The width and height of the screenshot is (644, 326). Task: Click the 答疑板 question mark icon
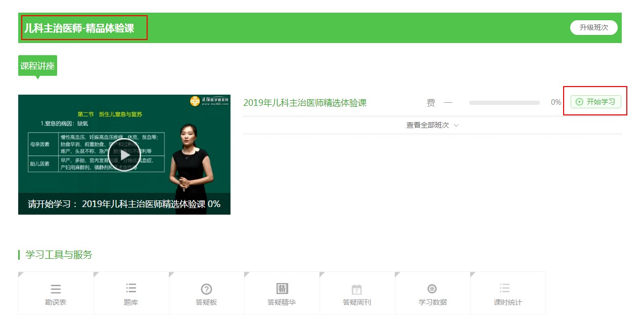pos(206,290)
